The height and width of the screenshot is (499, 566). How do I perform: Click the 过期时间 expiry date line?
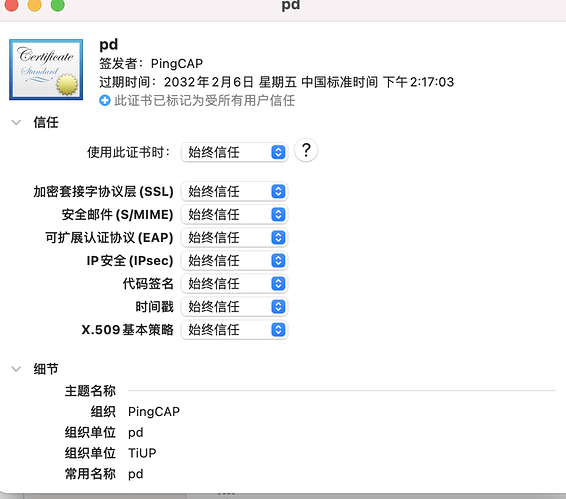pos(277,82)
